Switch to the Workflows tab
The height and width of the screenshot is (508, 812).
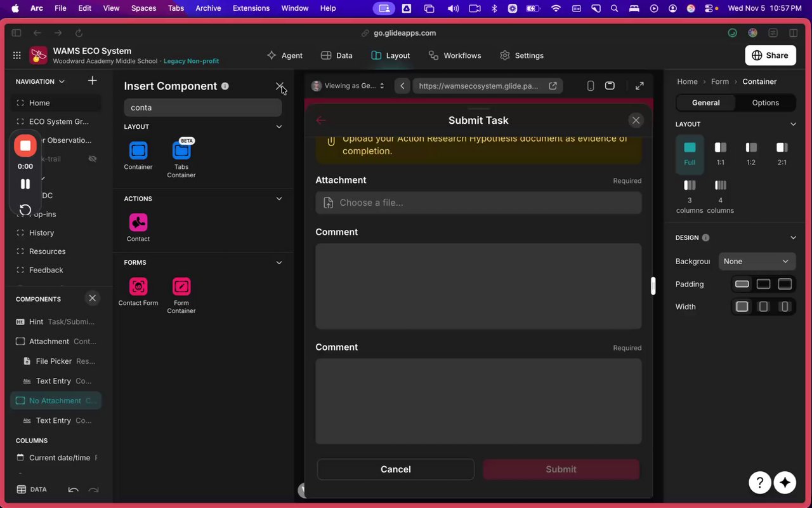pos(455,55)
